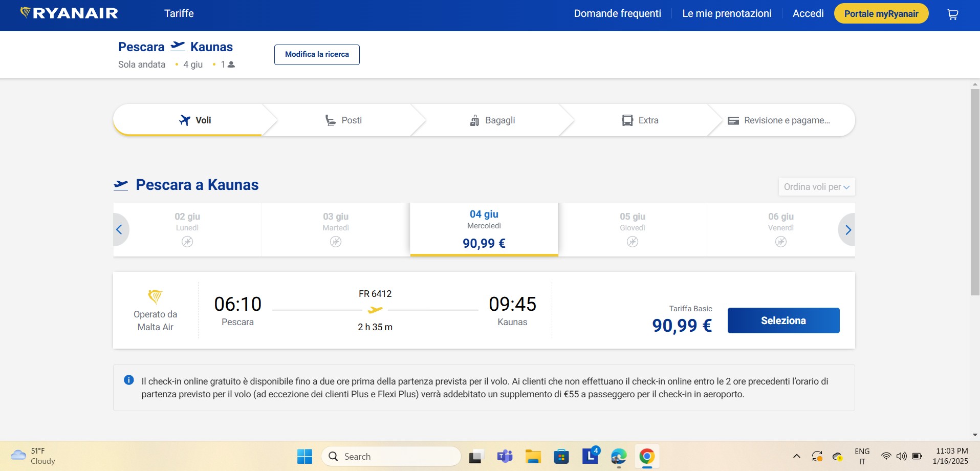Click the 09:45 arrival time
This screenshot has width=980, height=471.
[512, 304]
